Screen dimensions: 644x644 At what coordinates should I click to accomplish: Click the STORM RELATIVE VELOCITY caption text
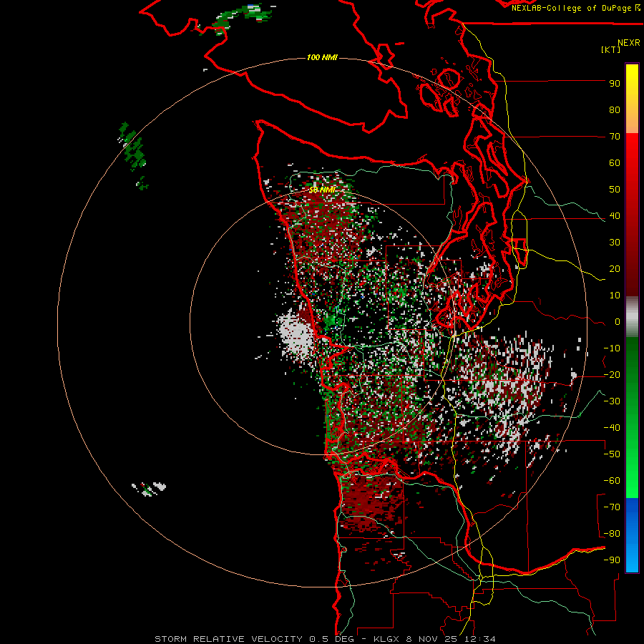(x=228, y=639)
